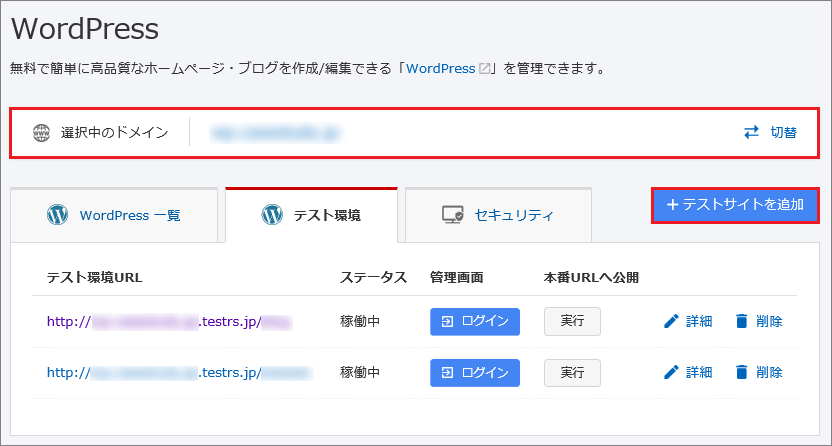Image resolution: width=832 pixels, height=446 pixels.
Task: Open the first test environment URL link
Action: pyautogui.click(x=169, y=321)
